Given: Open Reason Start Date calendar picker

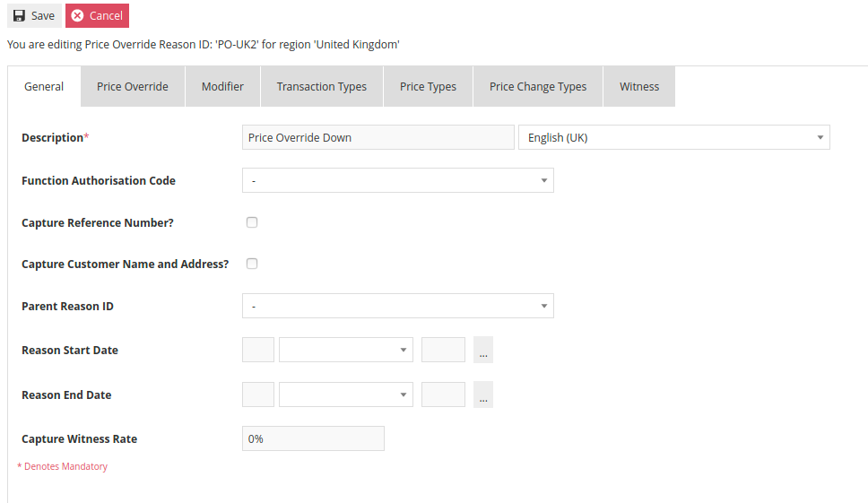Looking at the screenshot, I should [x=483, y=350].
